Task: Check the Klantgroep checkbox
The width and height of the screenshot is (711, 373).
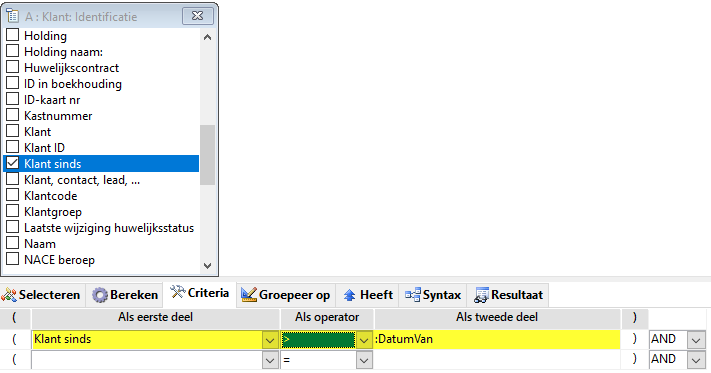Action: 13,211
